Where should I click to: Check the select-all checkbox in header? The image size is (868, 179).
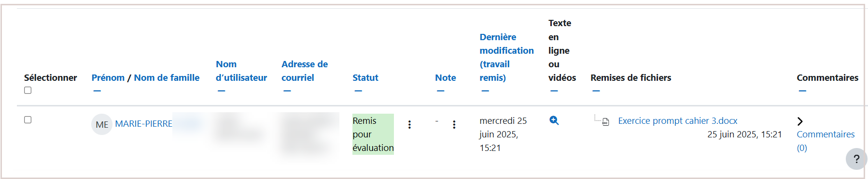(x=28, y=90)
